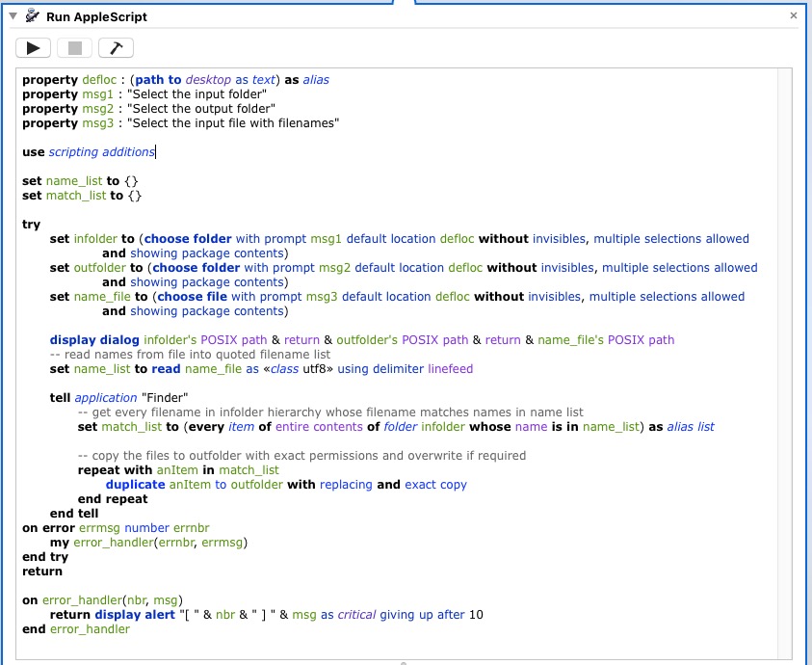Click the 'end try' line

(x=45, y=558)
